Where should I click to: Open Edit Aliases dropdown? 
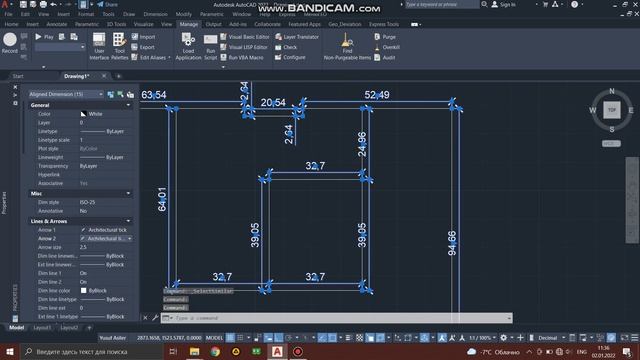[151, 58]
